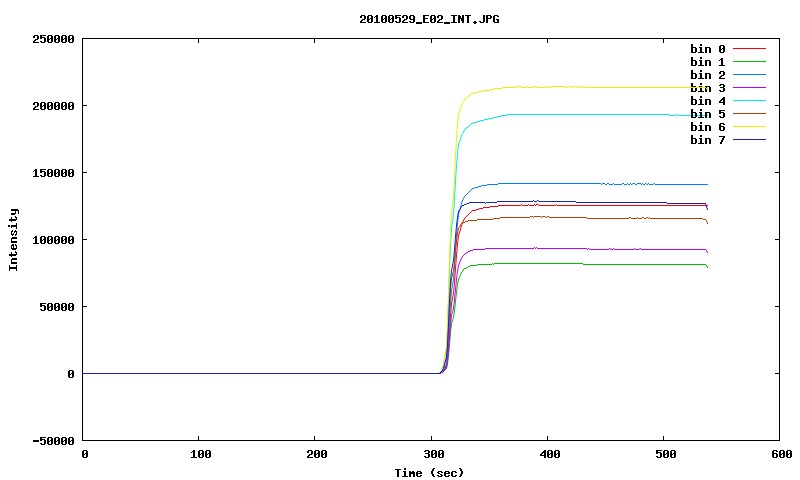The image size is (800, 480).
Task: Click the green bin 1 curve plateau
Action: click(x=587, y=264)
